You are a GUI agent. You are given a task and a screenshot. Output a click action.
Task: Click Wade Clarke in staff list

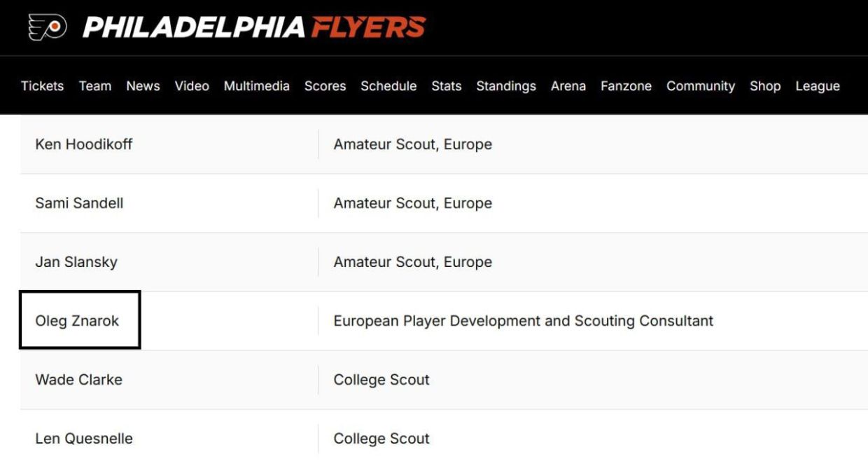click(78, 380)
